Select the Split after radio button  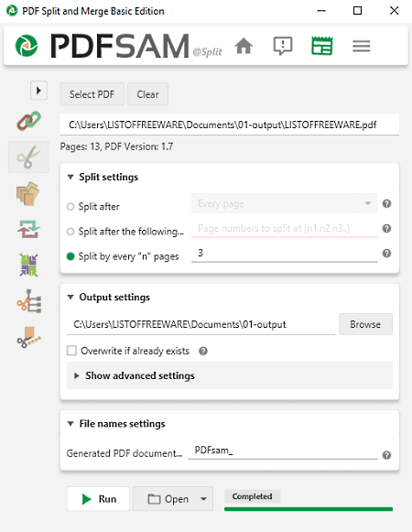point(70,207)
